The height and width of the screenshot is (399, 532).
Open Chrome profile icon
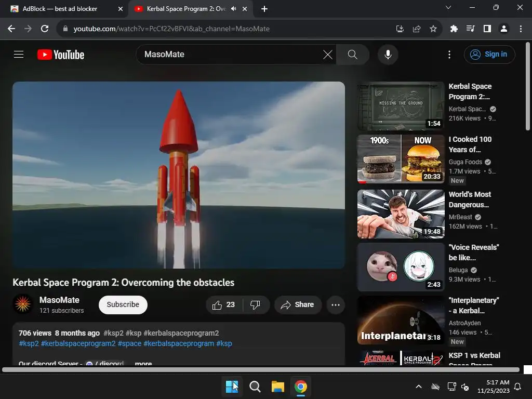[x=504, y=29]
